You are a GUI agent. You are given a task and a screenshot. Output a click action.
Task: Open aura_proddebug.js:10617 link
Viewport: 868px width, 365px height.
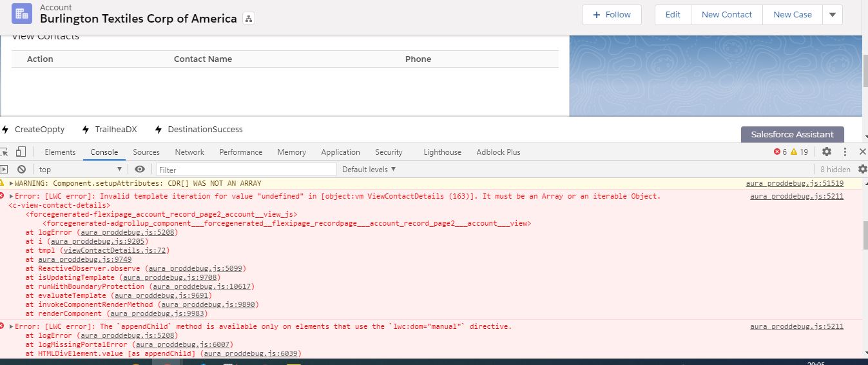point(202,286)
